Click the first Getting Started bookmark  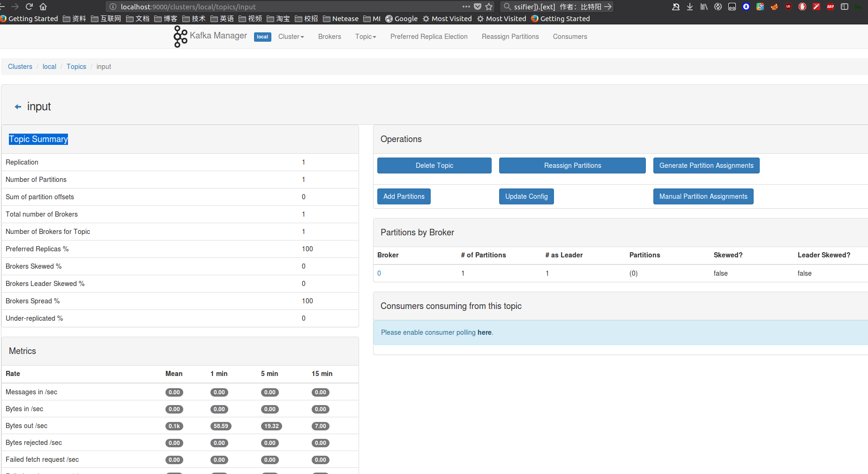(x=29, y=19)
